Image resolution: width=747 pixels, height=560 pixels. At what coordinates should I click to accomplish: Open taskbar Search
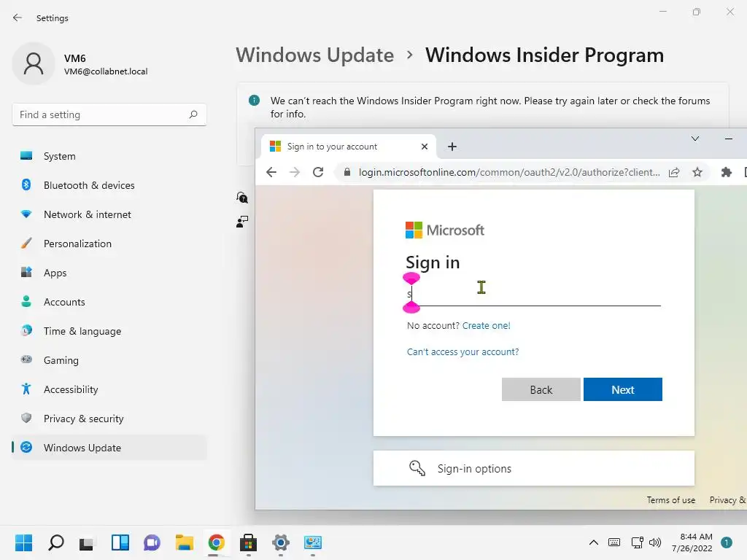point(55,542)
